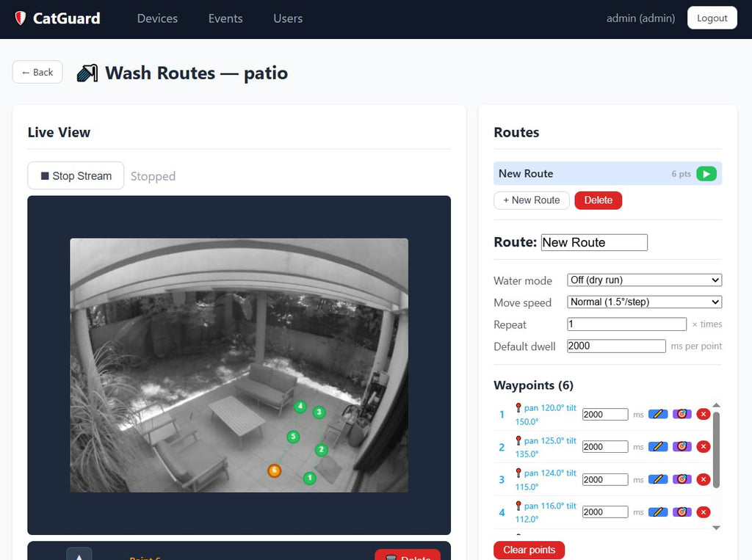The width and height of the screenshot is (752, 560).
Task: Click the waypoints list scrollbar thumb
Action: 717,450
